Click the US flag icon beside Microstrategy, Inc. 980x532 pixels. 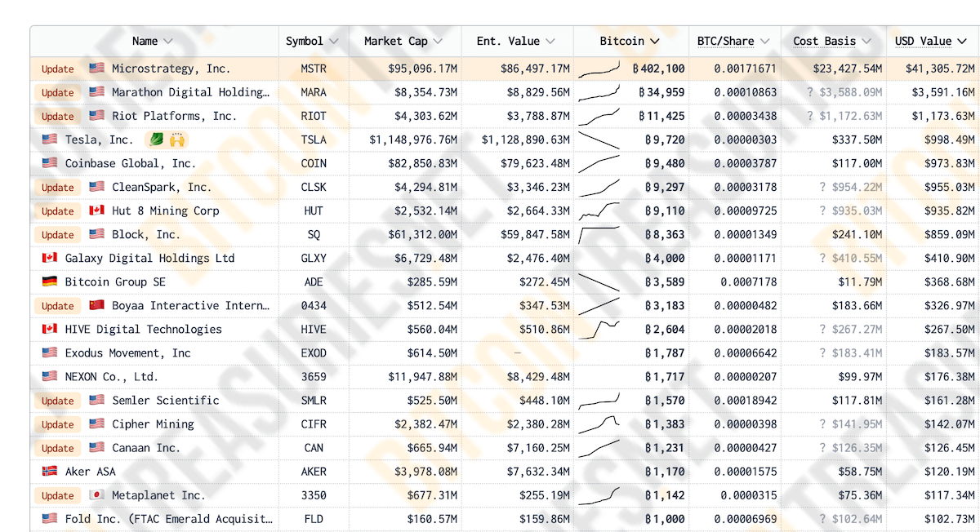pyautogui.click(x=96, y=69)
